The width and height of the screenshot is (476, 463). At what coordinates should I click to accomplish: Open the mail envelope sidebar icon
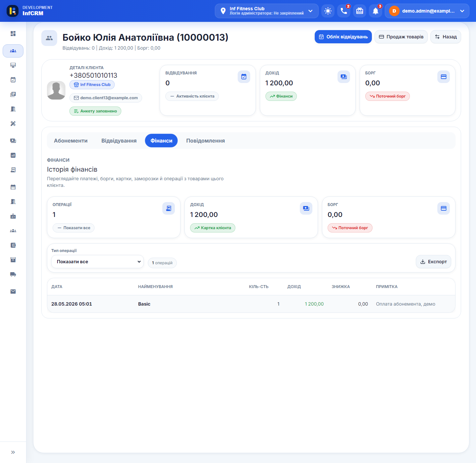click(13, 291)
